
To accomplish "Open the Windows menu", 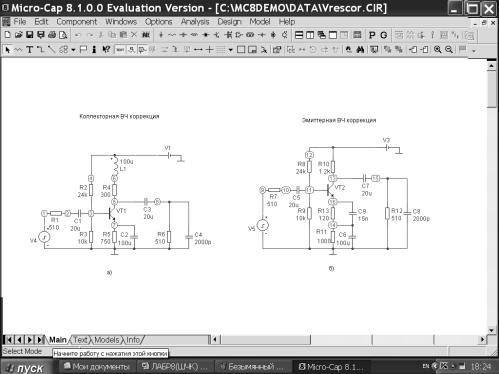I will (x=121, y=22).
